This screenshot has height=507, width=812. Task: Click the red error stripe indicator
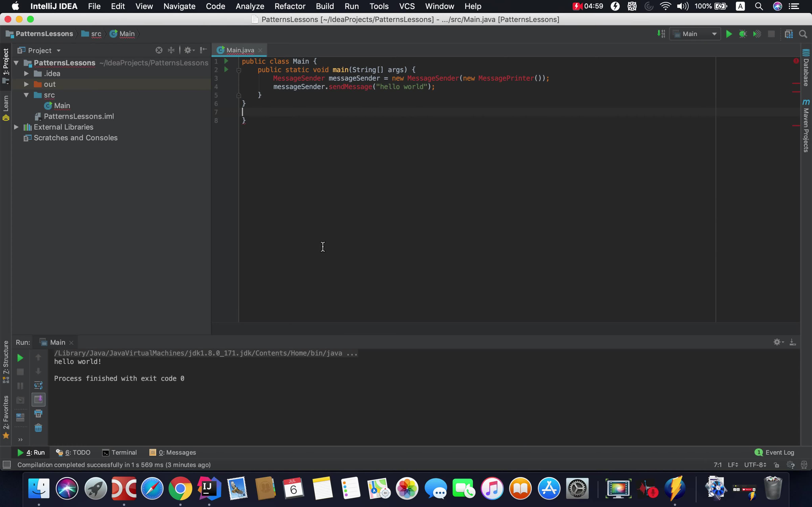coord(796,61)
